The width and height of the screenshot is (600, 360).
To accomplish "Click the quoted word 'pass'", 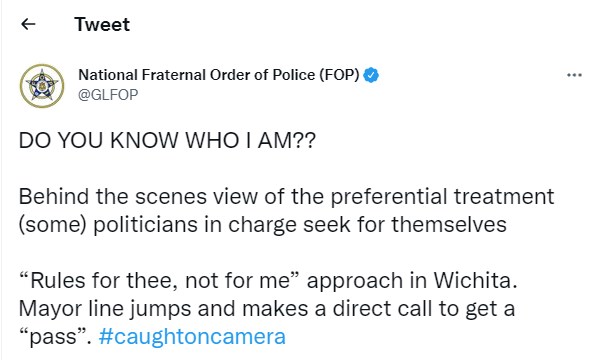I will pos(54,337).
